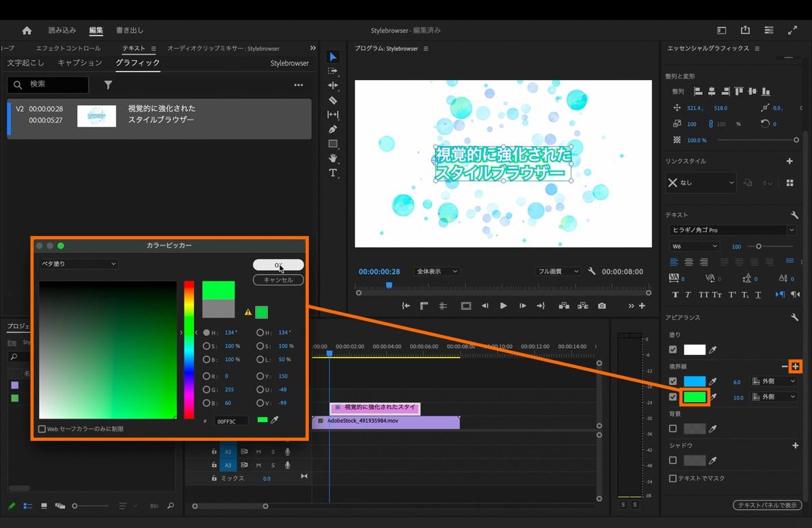
Task: Open the Text section wrench settings
Action: click(794, 215)
